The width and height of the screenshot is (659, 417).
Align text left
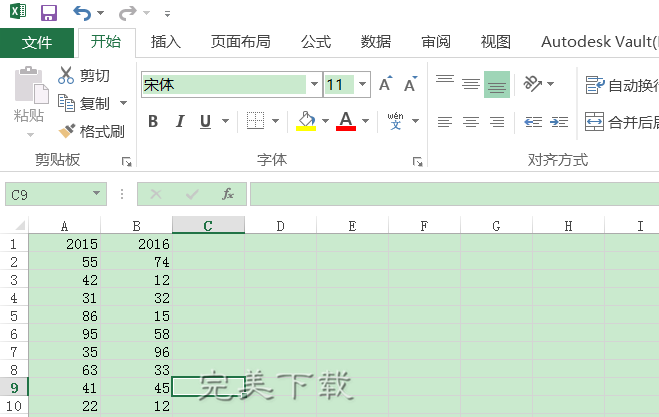click(445, 122)
